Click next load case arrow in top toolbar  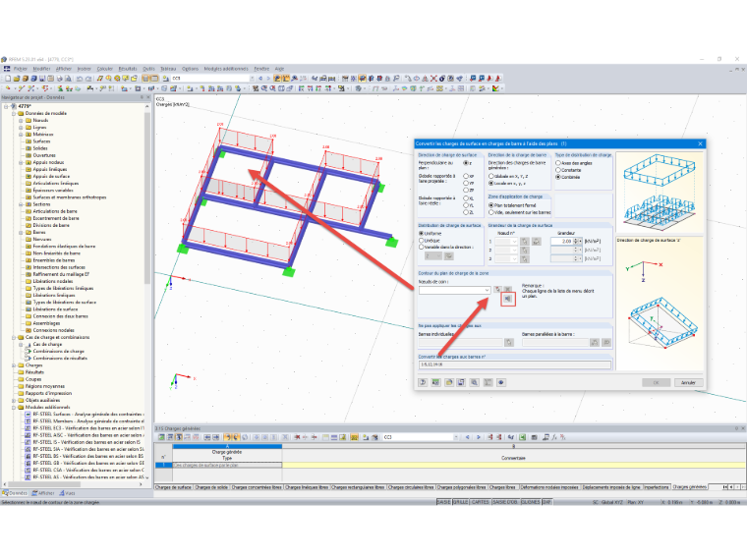[268, 78]
